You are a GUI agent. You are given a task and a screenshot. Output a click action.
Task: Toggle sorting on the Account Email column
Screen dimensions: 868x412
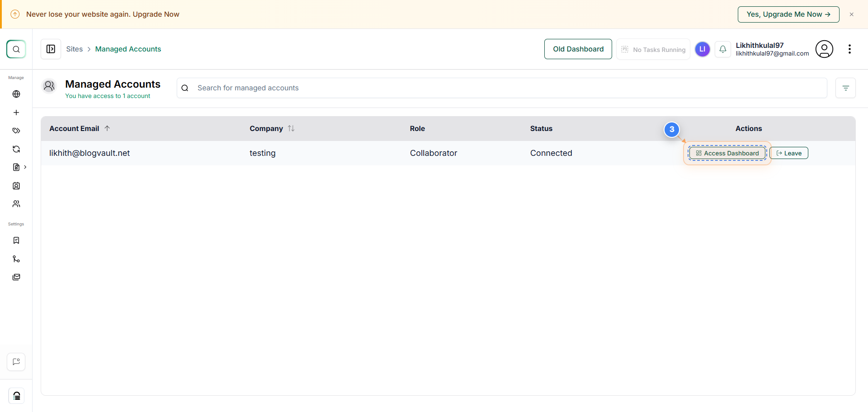click(x=108, y=128)
